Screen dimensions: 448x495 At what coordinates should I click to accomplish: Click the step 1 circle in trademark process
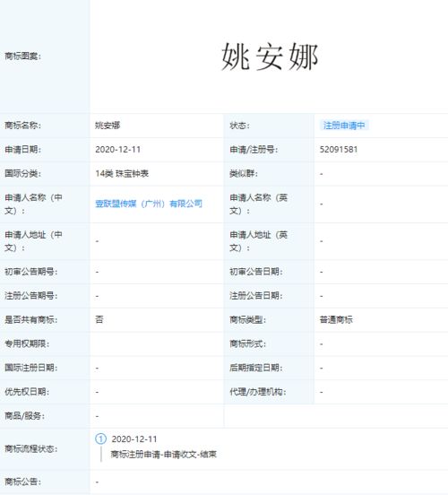pos(100,439)
